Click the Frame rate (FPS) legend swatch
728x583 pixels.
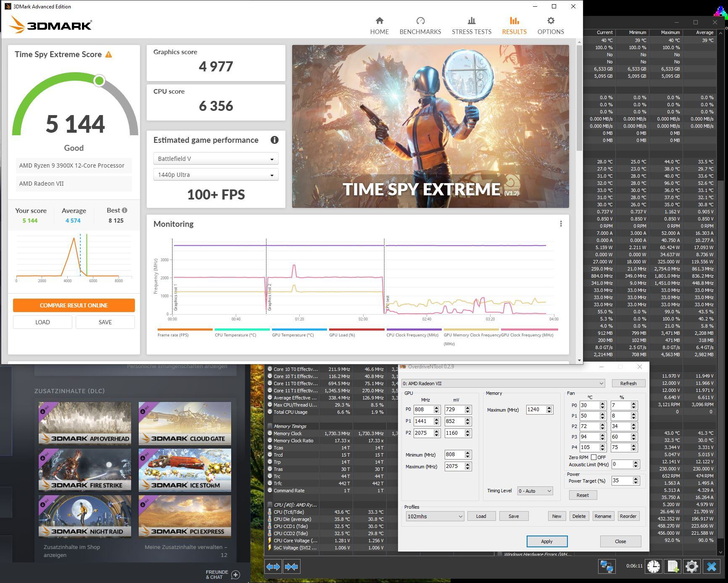click(x=185, y=330)
